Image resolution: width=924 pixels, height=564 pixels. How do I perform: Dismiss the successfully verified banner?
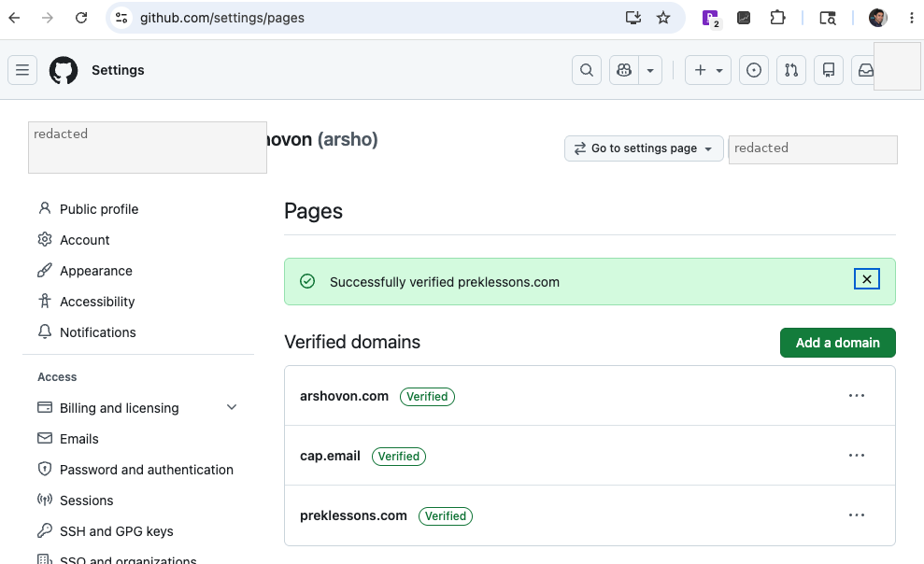point(867,279)
